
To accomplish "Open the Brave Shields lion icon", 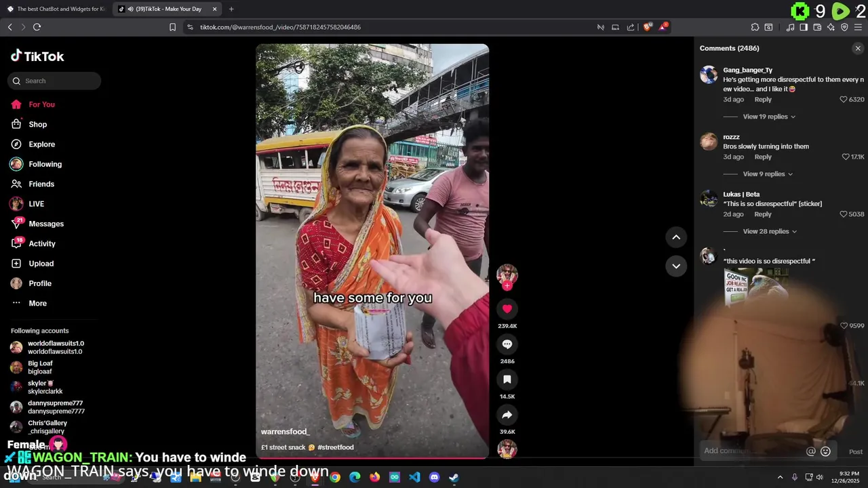I will [647, 27].
